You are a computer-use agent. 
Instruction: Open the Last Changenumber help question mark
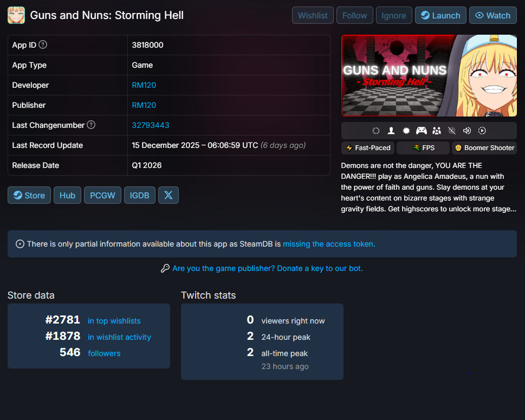[91, 125]
